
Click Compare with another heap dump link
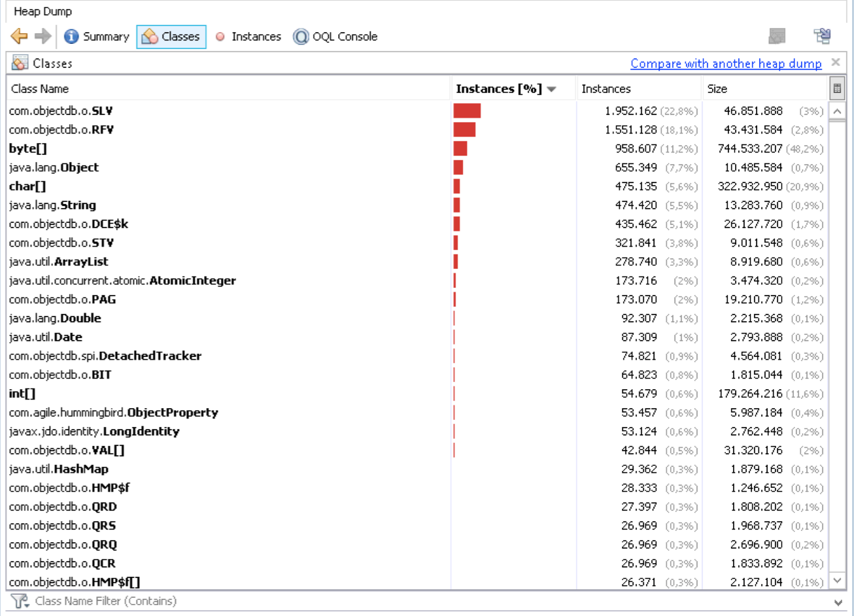[x=726, y=63]
